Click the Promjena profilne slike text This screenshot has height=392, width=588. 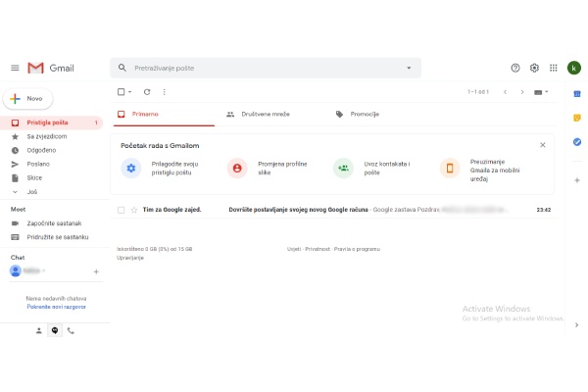coord(282,168)
